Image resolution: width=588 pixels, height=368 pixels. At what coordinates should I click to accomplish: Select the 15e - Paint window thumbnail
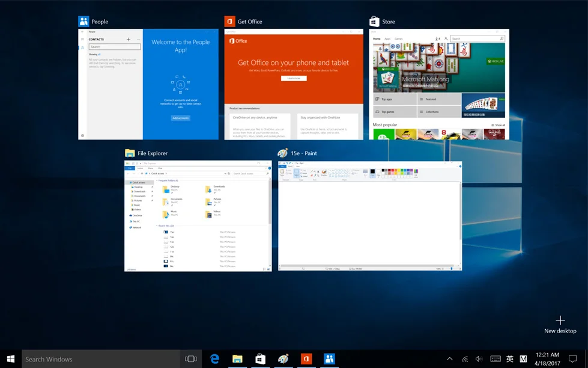pyautogui.click(x=369, y=215)
